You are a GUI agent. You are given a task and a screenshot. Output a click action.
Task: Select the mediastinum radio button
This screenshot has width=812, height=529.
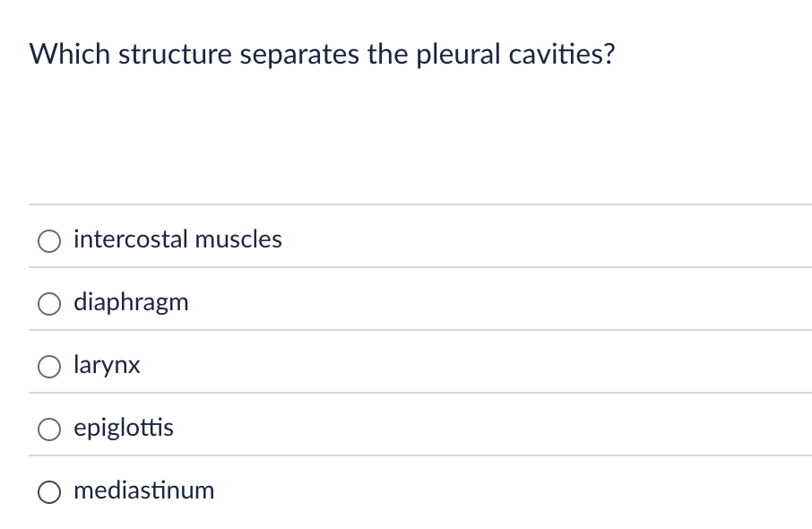[49, 491]
